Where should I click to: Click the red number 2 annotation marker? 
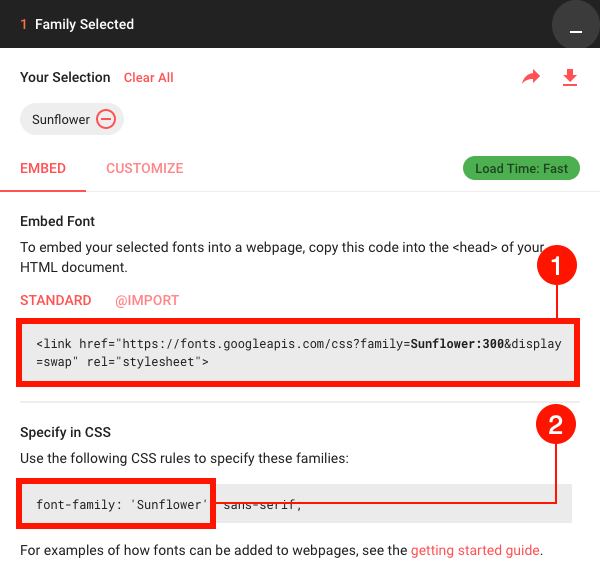pyautogui.click(x=556, y=424)
